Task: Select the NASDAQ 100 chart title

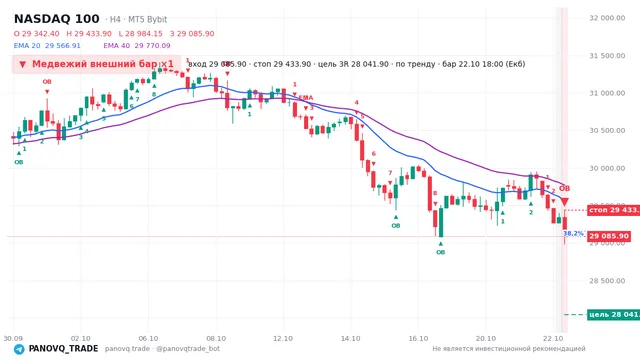Action: 57,19
